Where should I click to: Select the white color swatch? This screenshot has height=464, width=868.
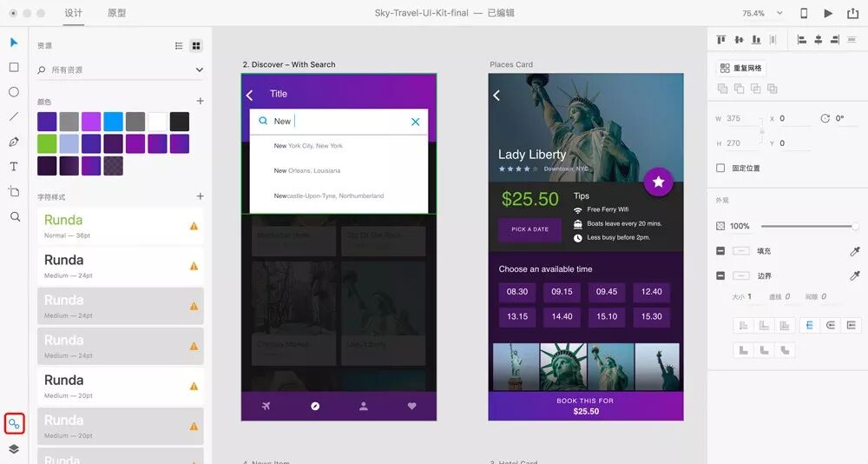tap(157, 122)
